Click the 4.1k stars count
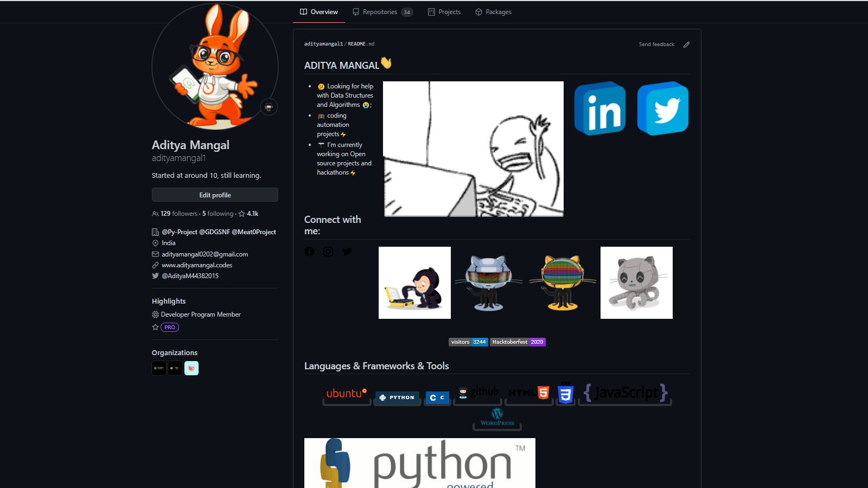The width and height of the screenshot is (868, 488). click(248, 214)
